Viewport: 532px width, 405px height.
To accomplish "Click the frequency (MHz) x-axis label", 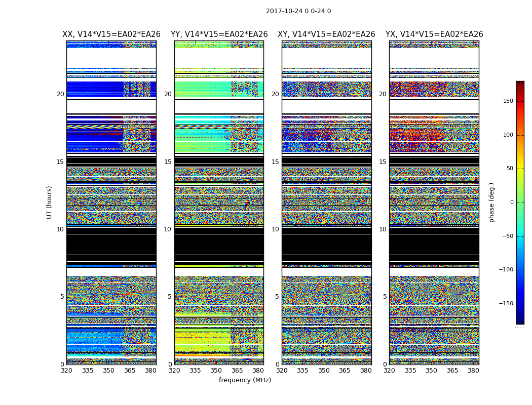I will [245, 380].
